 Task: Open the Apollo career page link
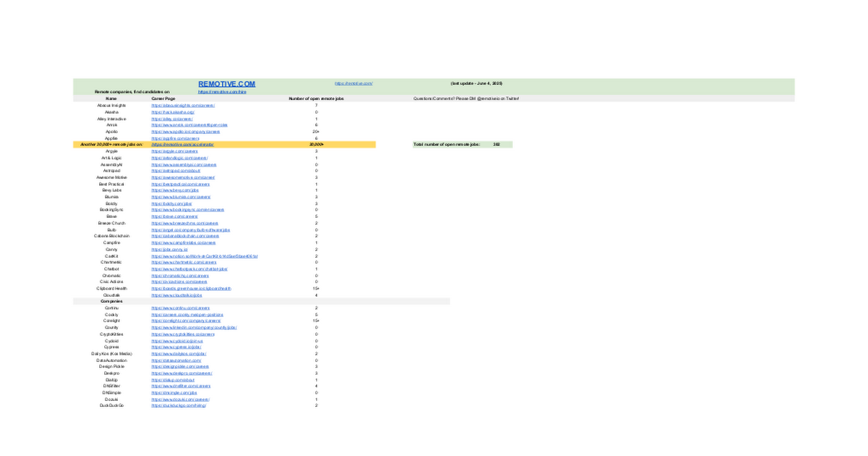(x=185, y=132)
